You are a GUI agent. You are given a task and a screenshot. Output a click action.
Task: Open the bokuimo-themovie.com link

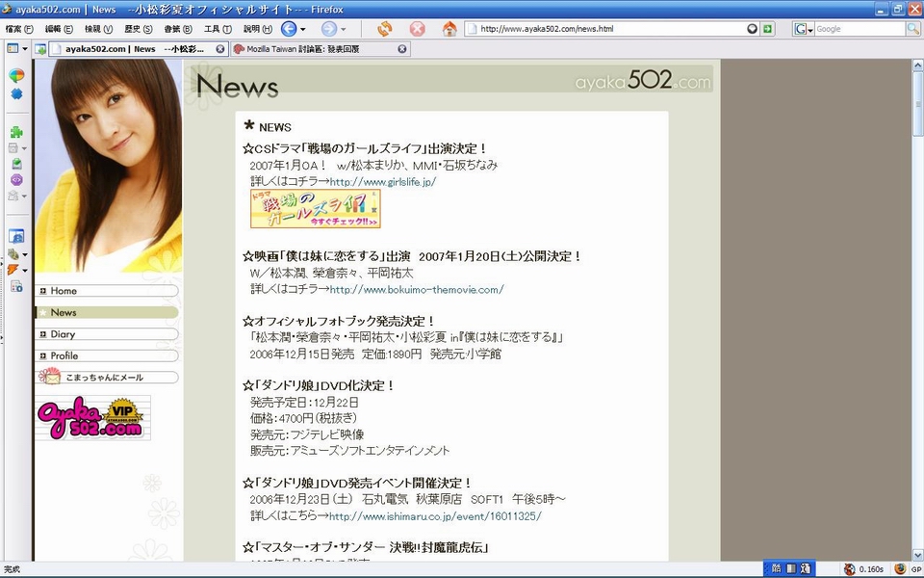(x=417, y=289)
